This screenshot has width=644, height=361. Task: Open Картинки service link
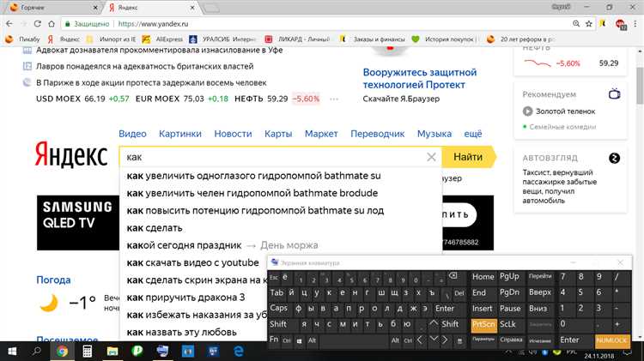[180, 134]
